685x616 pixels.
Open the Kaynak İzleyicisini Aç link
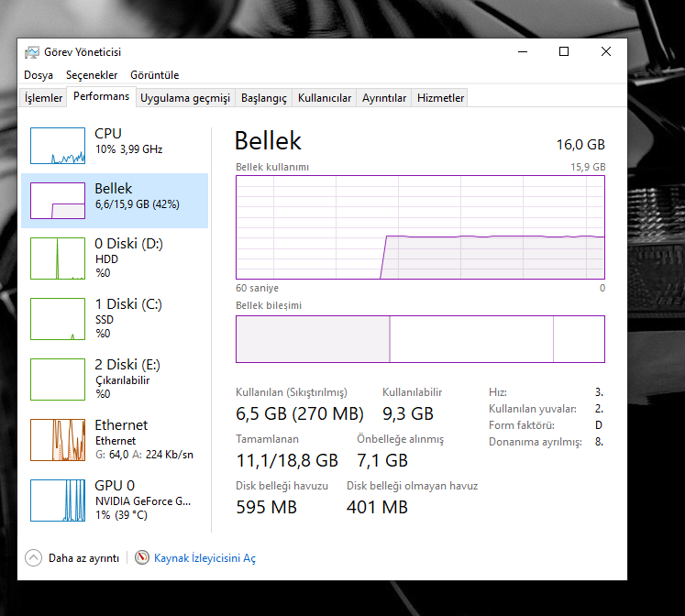pyautogui.click(x=204, y=558)
